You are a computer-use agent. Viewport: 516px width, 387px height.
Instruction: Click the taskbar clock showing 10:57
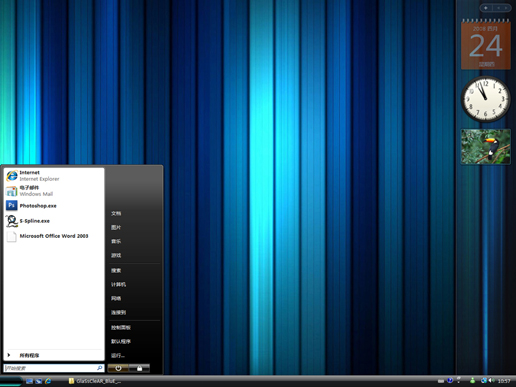click(504, 381)
